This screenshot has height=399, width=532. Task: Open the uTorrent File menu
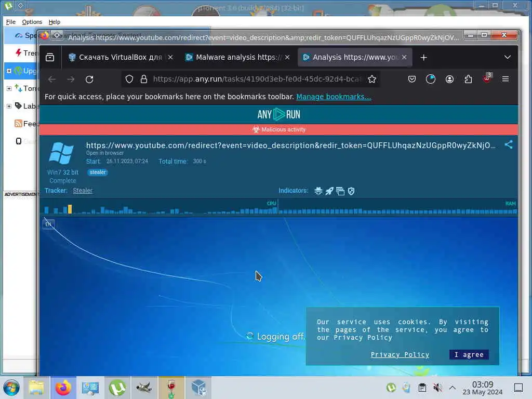tap(11, 22)
